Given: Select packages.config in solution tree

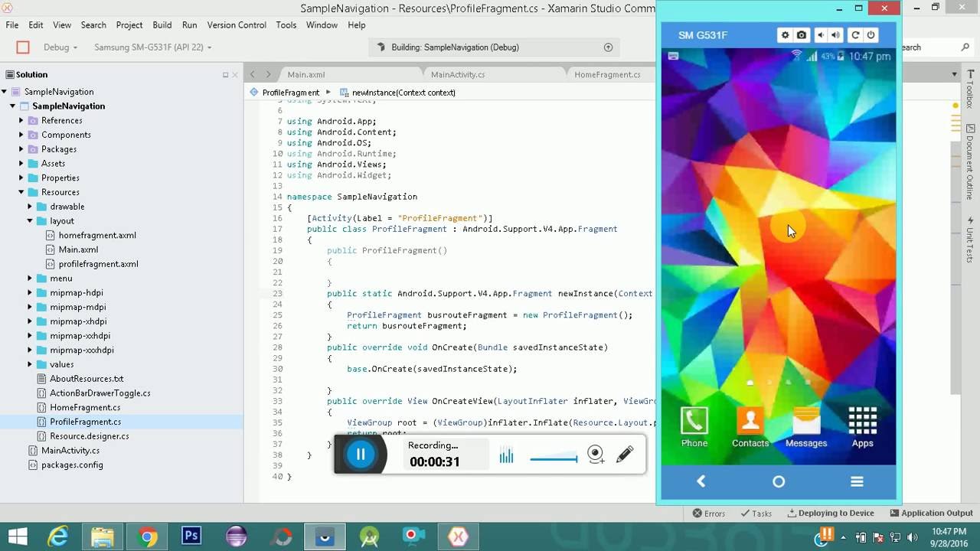Looking at the screenshot, I should coord(72,465).
